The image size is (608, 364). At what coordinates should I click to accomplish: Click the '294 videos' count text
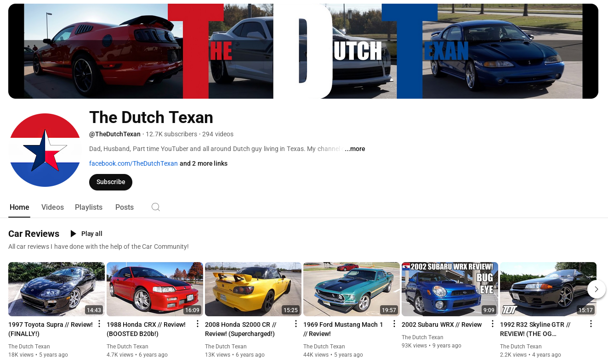pyautogui.click(x=218, y=134)
